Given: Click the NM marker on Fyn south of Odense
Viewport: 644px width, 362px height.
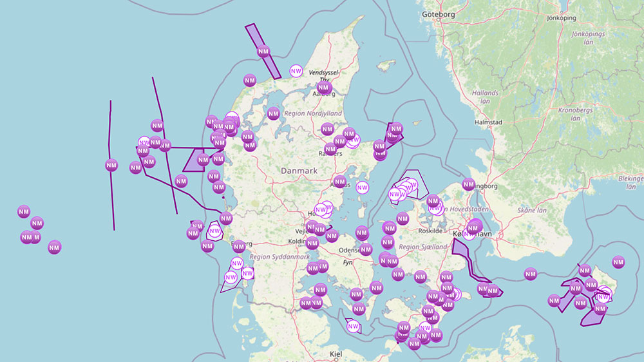Looking at the screenshot, I should click(x=366, y=249).
